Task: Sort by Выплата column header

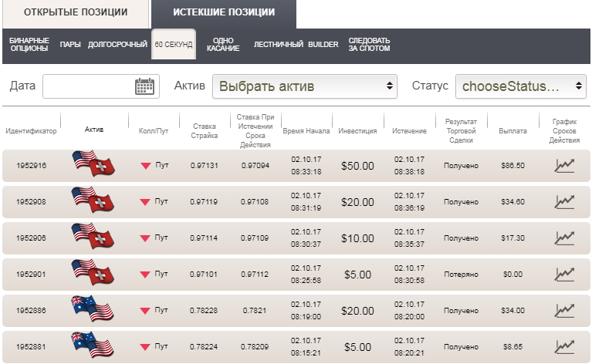Action: point(513,131)
